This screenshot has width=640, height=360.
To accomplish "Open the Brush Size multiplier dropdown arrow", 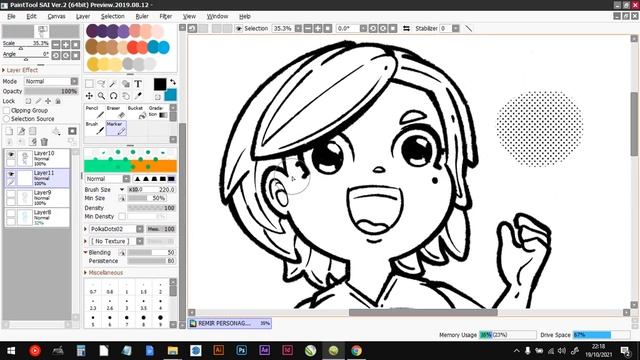I will click(x=122, y=190).
